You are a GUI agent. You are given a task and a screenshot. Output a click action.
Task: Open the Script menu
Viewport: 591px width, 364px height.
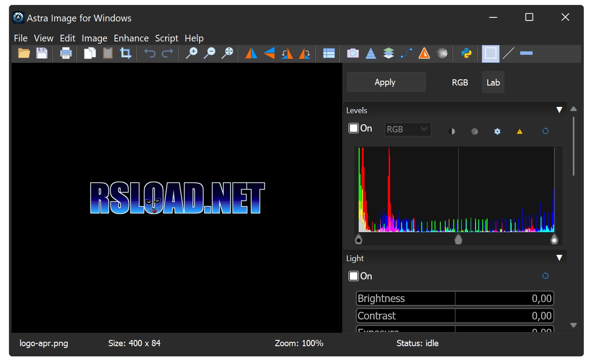tap(166, 38)
